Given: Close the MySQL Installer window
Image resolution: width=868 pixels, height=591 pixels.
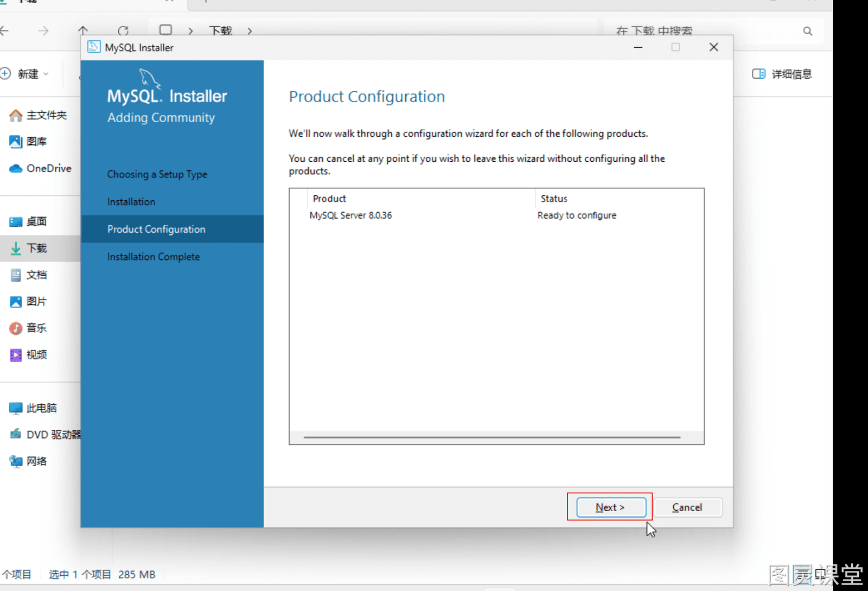Looking at the screenshot, I should coord(714,47).
